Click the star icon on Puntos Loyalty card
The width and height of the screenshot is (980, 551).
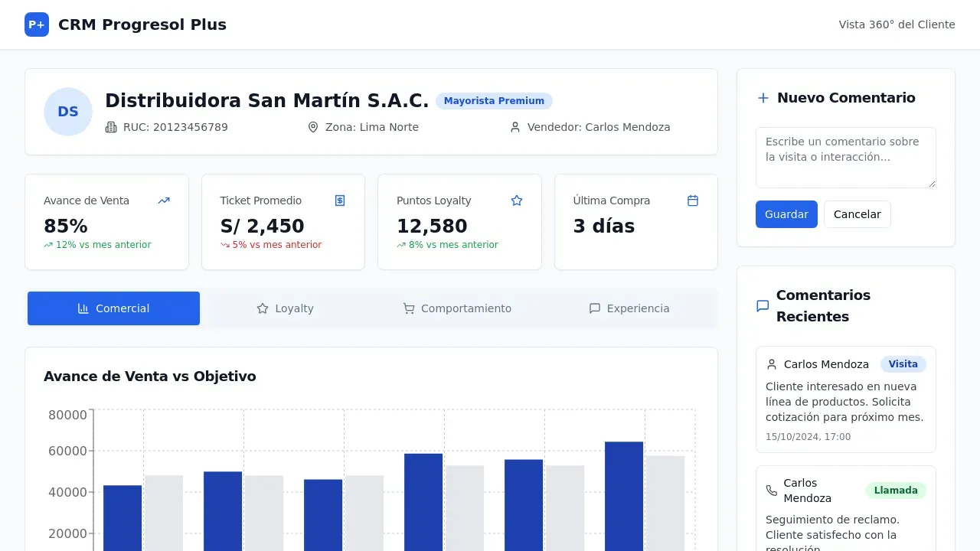point(516,200)
